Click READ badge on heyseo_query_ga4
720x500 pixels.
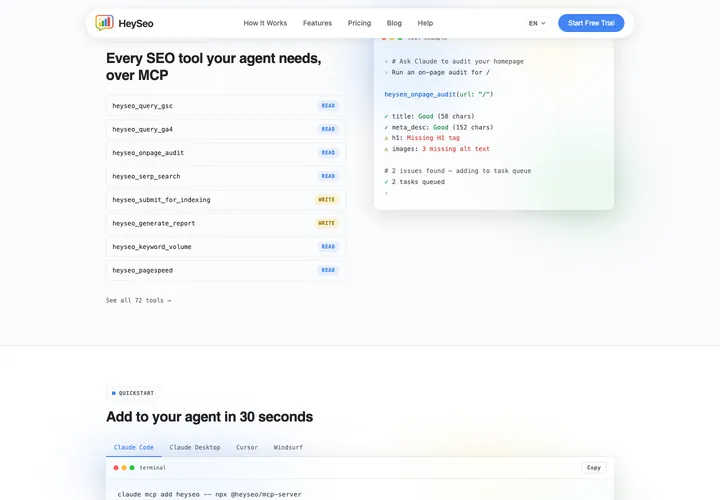point(328,129)
